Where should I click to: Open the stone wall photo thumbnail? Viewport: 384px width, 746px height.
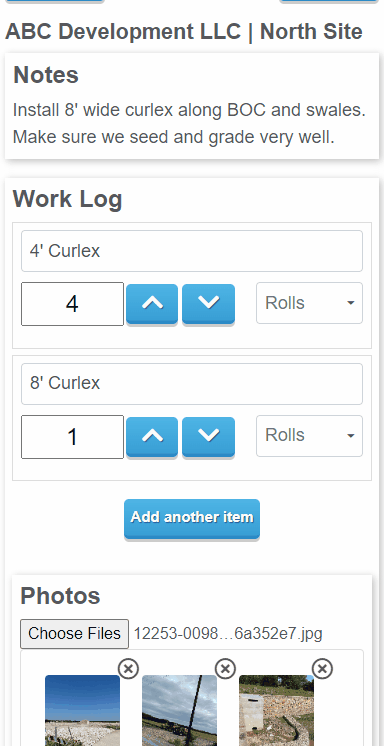coord(276,710)
